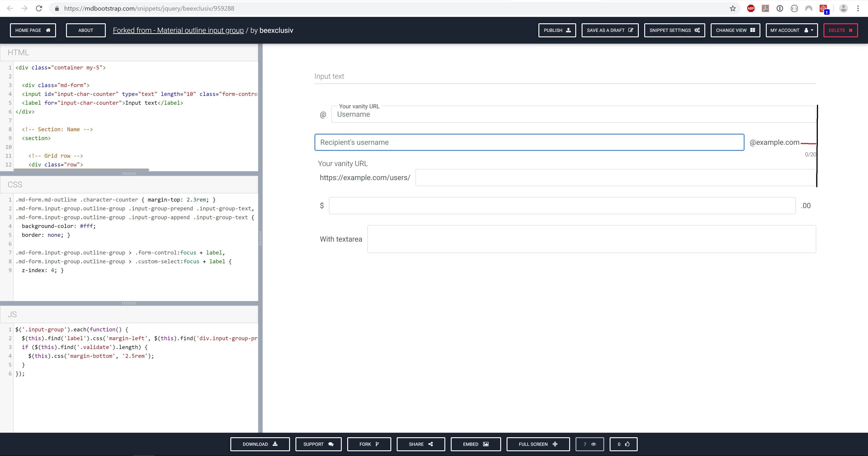The height and width of the screenshot is (456, 868).
Task: Grab the CSS/JS horizontal resize handle
Action: (129, 303)
